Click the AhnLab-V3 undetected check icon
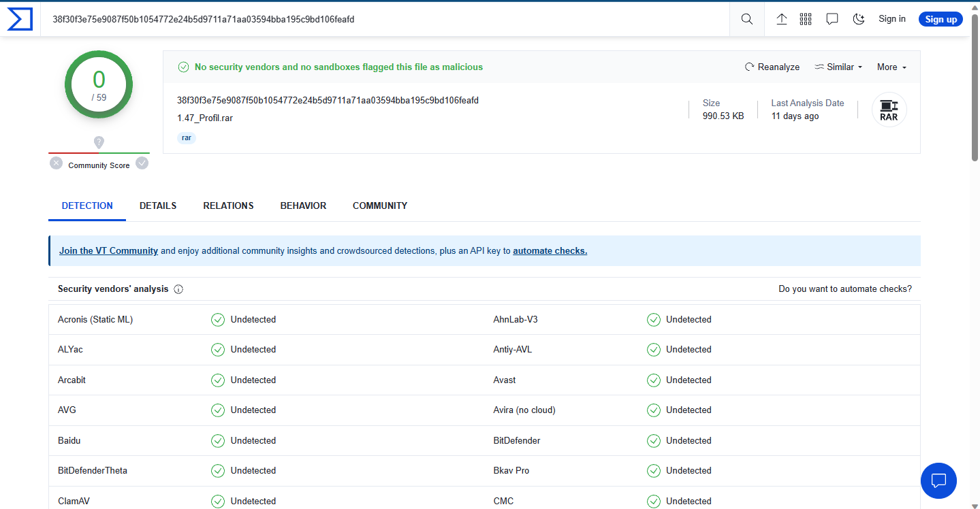 coord(654,319)
